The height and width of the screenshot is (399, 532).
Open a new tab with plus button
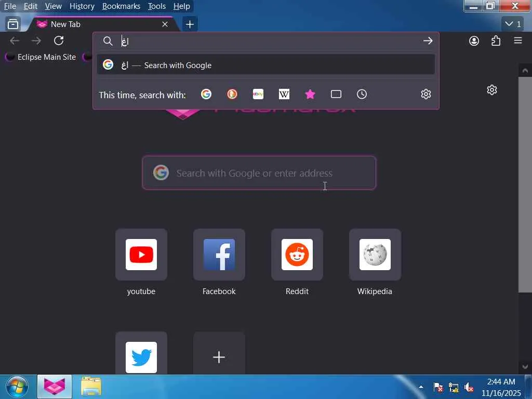(190, 24)
